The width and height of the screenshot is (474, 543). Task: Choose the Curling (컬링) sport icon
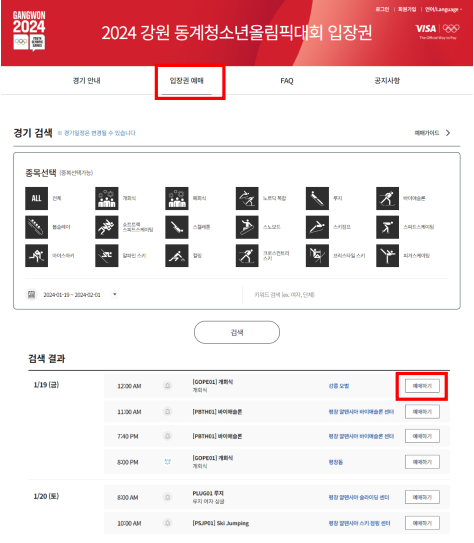(x=177, y=256)
